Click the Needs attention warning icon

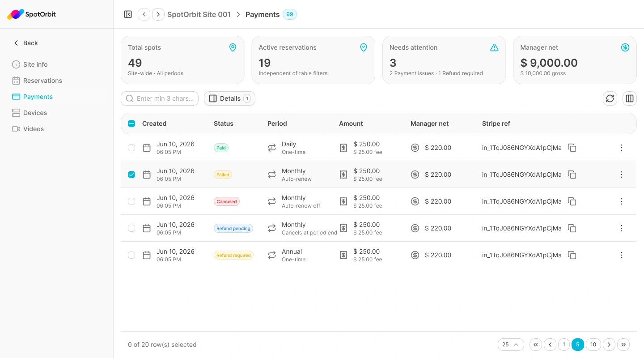click(494, 47)
